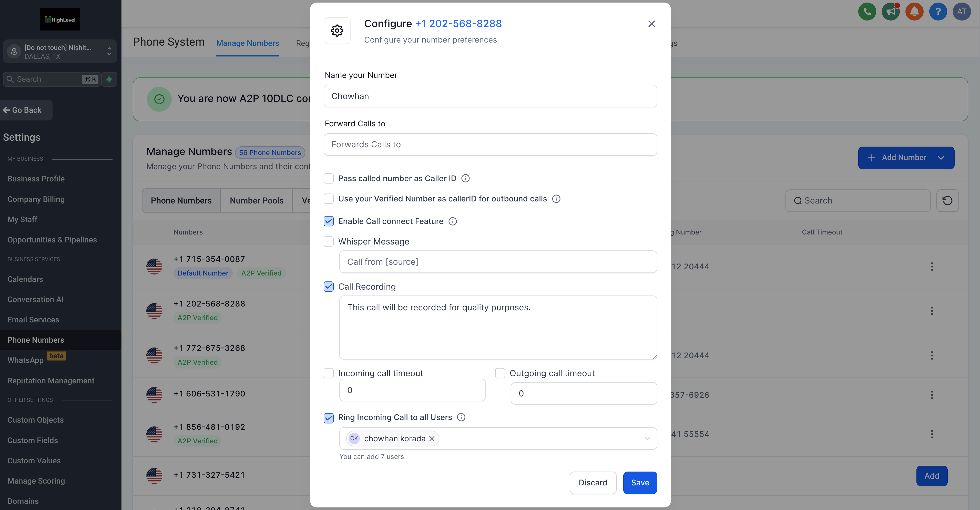Open the megaphone announcements icon
This screenshot has width=980, height=510.
(891, 12)
